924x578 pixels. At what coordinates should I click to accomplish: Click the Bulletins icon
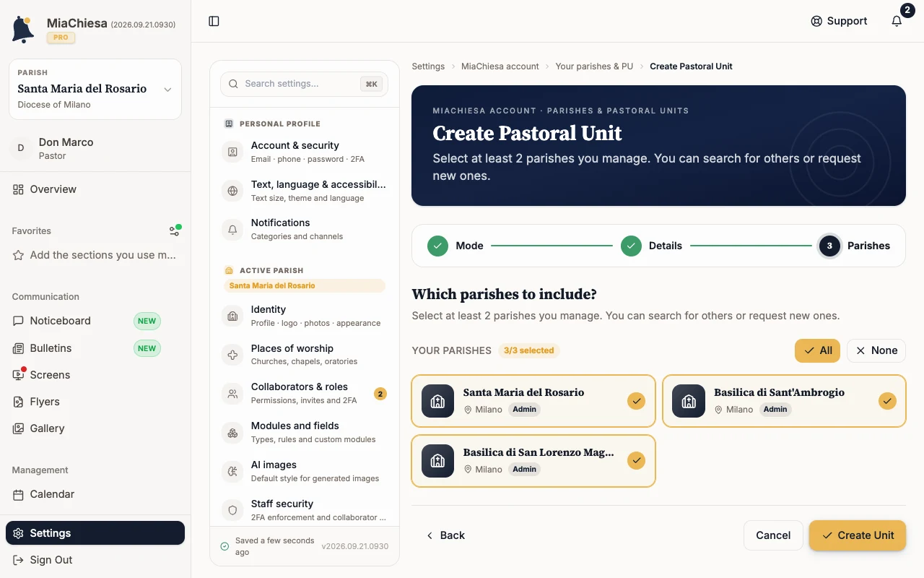(18, 348)
